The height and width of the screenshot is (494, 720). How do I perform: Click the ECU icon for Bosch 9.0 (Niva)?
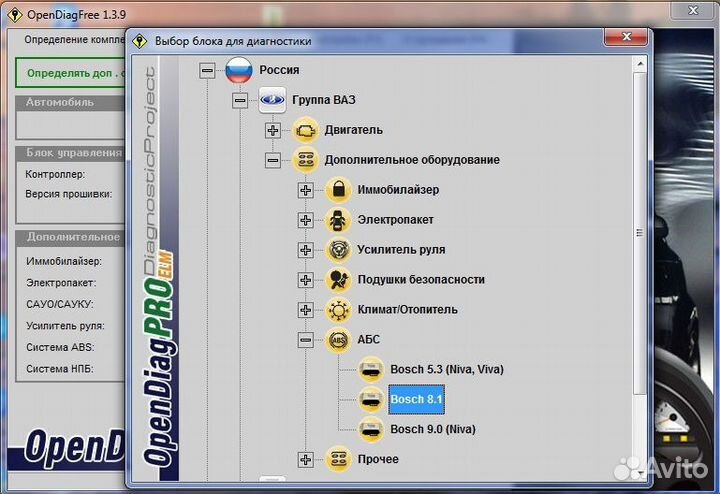[x=371, y=429]
